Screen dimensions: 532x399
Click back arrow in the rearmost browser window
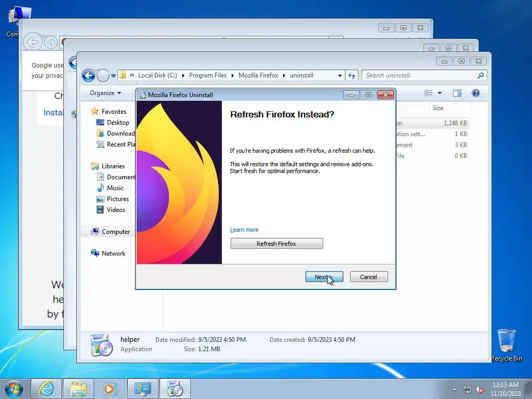(33, 43)
